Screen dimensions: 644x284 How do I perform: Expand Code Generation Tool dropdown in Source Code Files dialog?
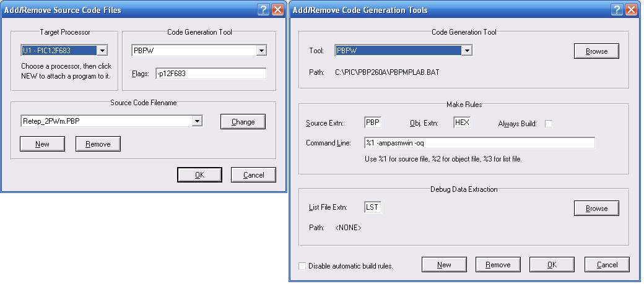click(x=261, y=50)
